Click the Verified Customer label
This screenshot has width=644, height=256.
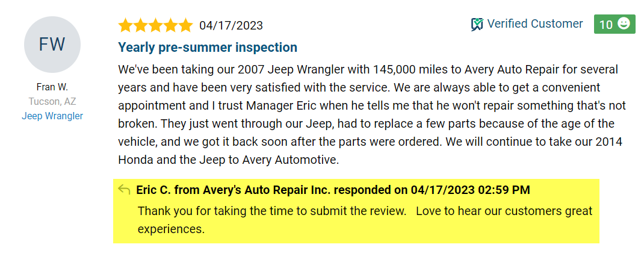click(534, 24)
